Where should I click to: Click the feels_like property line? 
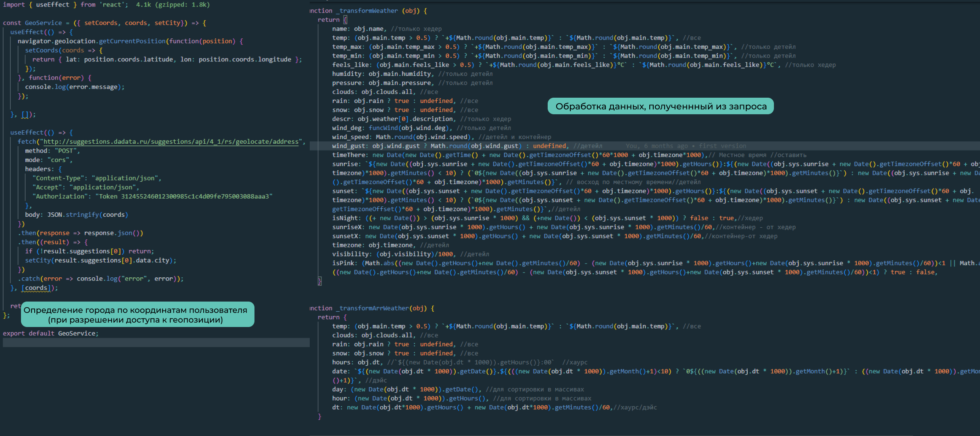(x=584, y=65)
